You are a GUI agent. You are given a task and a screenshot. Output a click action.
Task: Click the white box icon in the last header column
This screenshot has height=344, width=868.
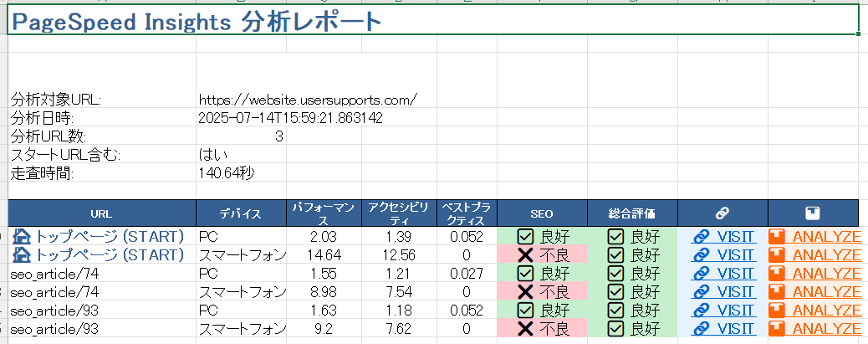pyautogui.click(x=813, y=213)
